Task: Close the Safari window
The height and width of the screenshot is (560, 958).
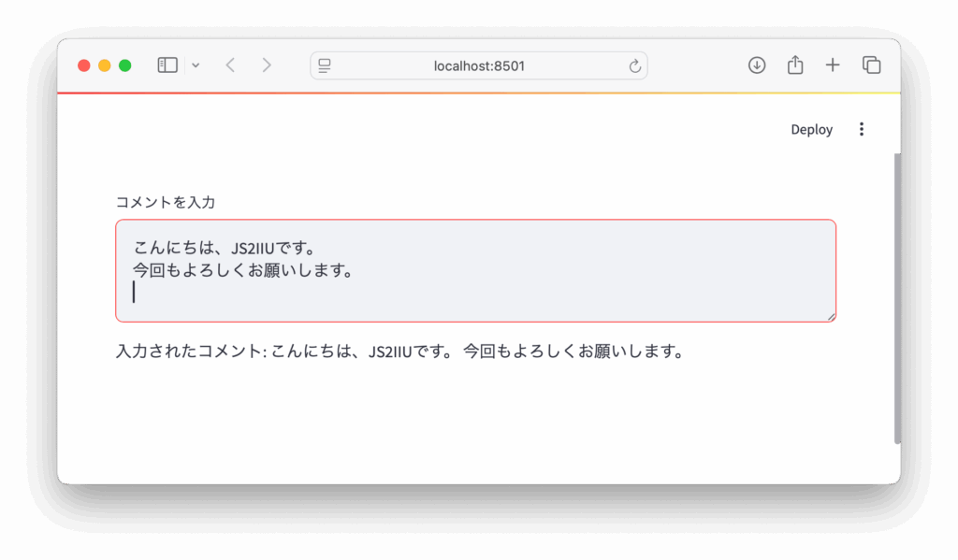Action: click(84, 65)
